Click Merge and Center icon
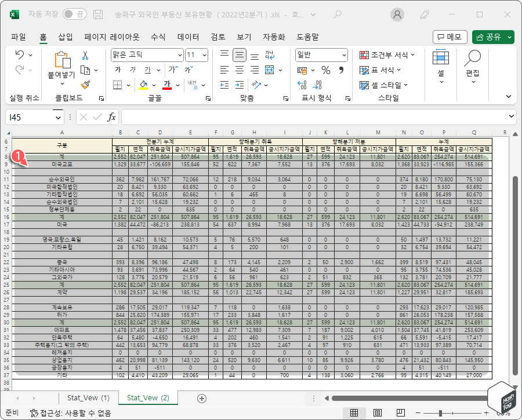The width and height of the screenshot is (522, 420). point(270,70)
